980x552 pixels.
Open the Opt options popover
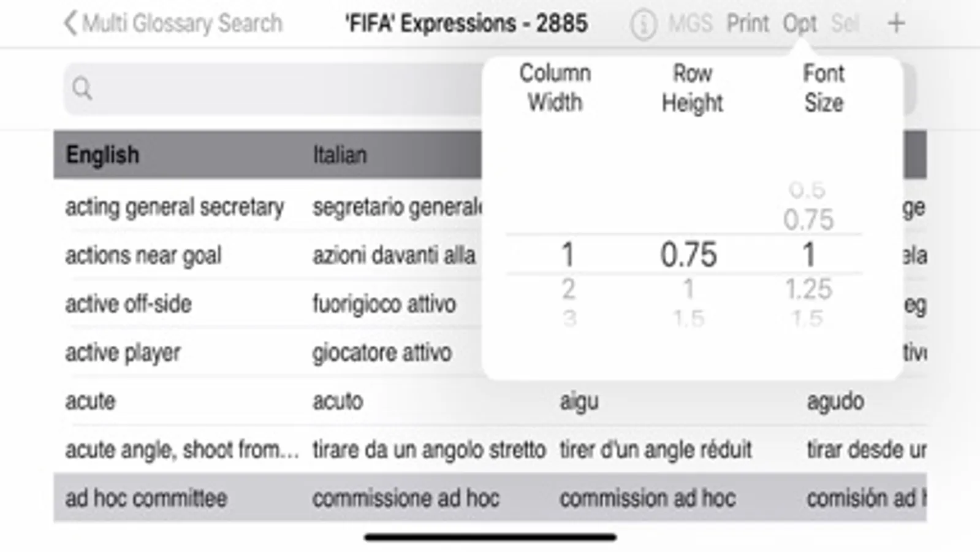click(799, 24)
